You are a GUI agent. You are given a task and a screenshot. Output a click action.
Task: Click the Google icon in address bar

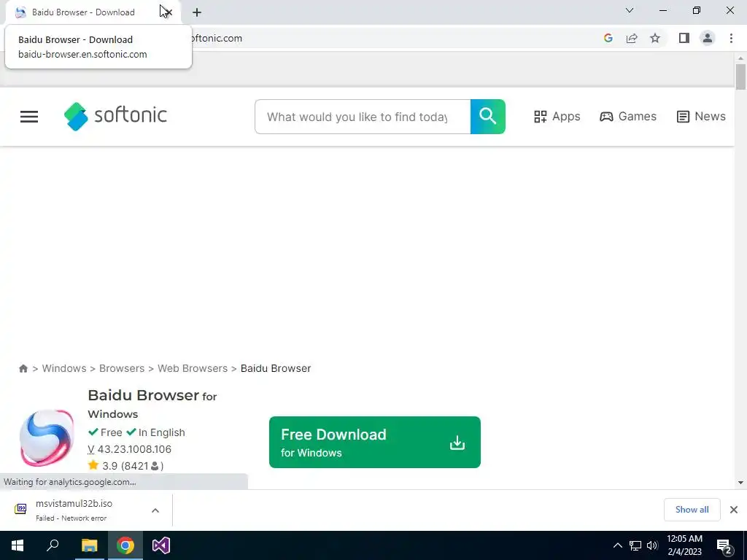tap(608, 38)
